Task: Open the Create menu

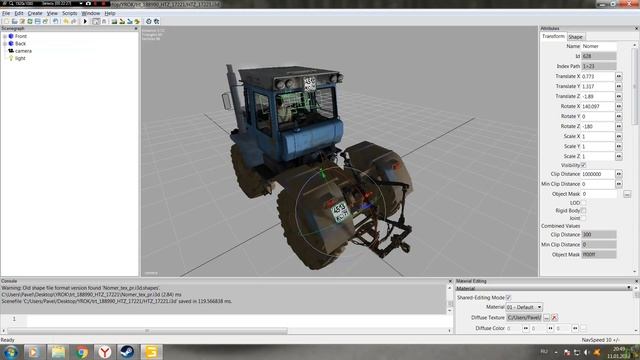Action: pos(35,13)
